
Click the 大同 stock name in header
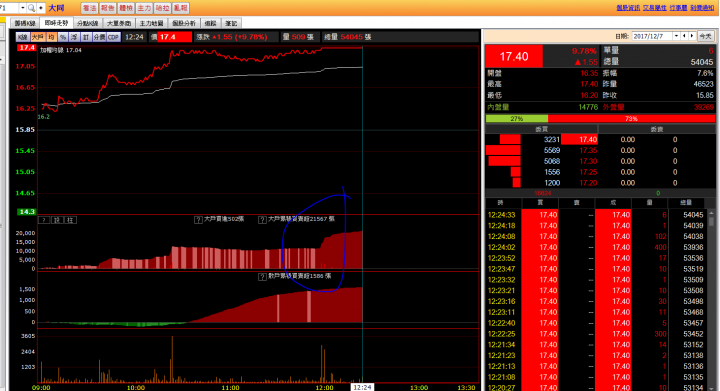[56, 8]
